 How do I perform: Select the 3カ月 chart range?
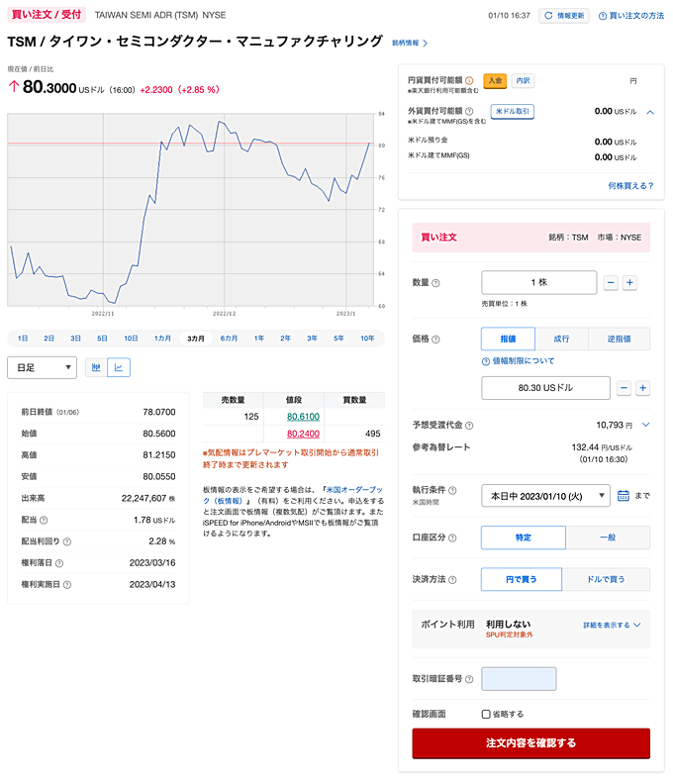196,339
